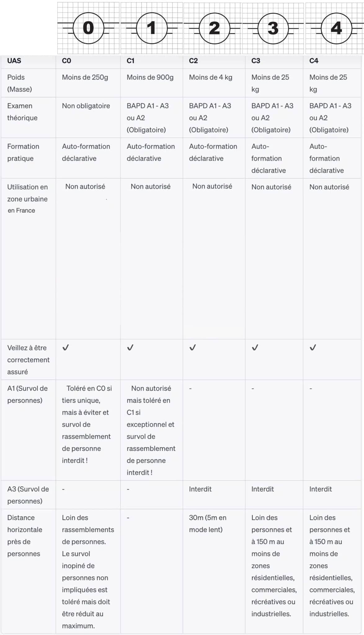This screenshot has height=635, width=364.
Task: Click "30m (5m en mode lent)" cell
Action: [207, 523]
